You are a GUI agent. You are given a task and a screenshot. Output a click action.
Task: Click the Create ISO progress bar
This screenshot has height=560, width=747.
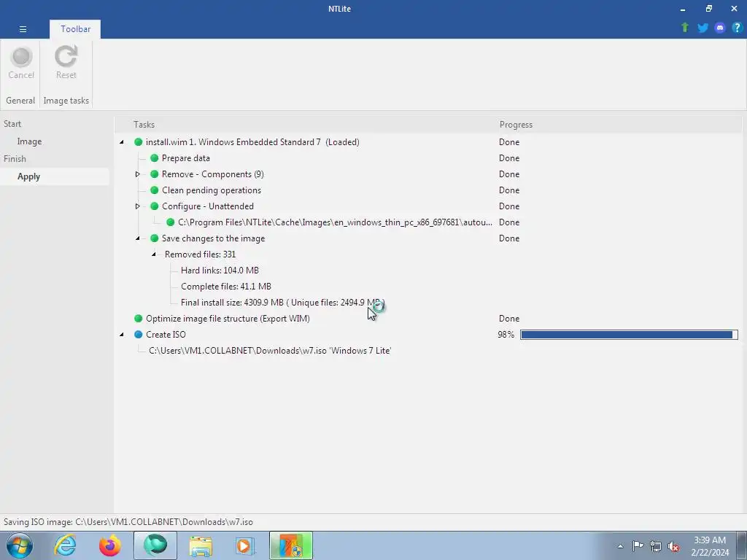pos(629,335)
